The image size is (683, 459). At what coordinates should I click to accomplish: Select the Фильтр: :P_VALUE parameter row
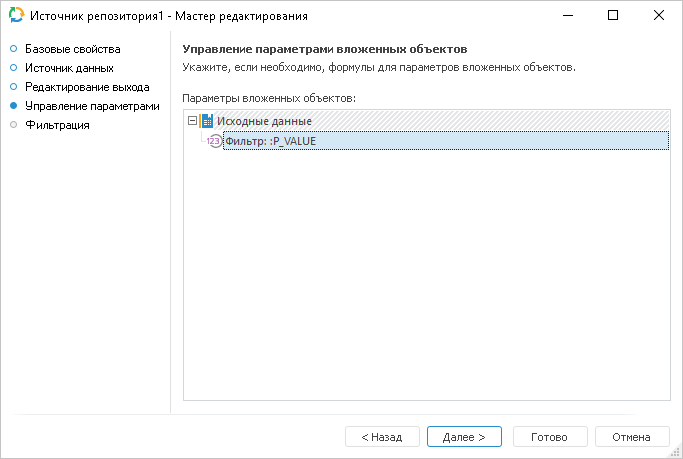tap(270, 141)
